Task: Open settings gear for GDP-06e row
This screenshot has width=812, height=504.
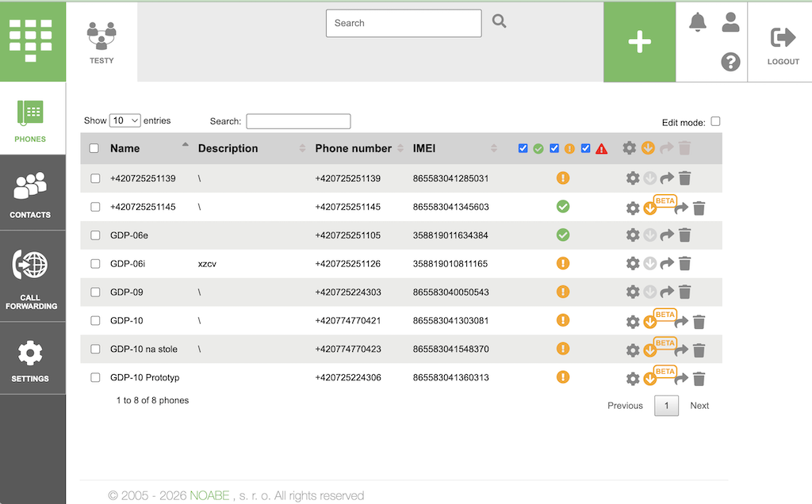Action: [633, 235]
